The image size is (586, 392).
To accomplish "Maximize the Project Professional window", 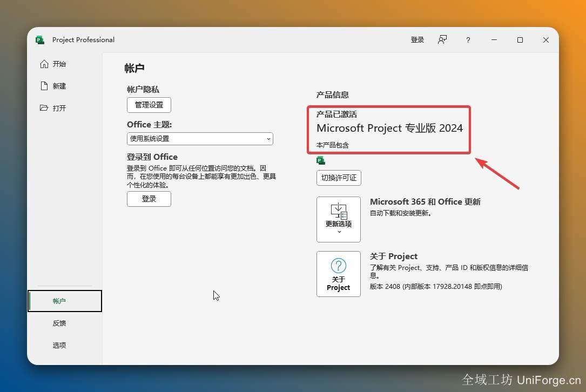I will tap(520, 40).
